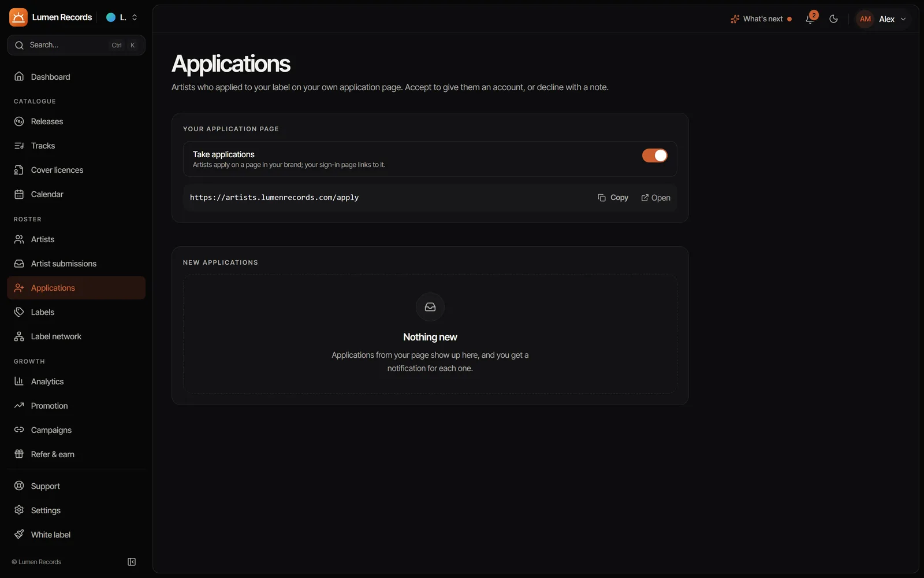Switch theme with the moon icon
924x578 pixels.
[833, 19]
